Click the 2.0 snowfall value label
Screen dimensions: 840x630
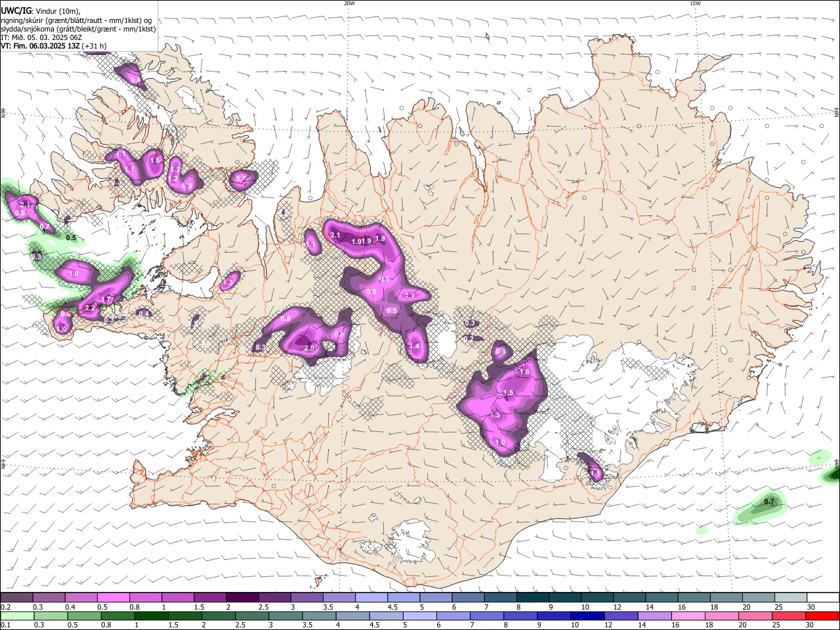pyautogui.click(x=309, y=348)
